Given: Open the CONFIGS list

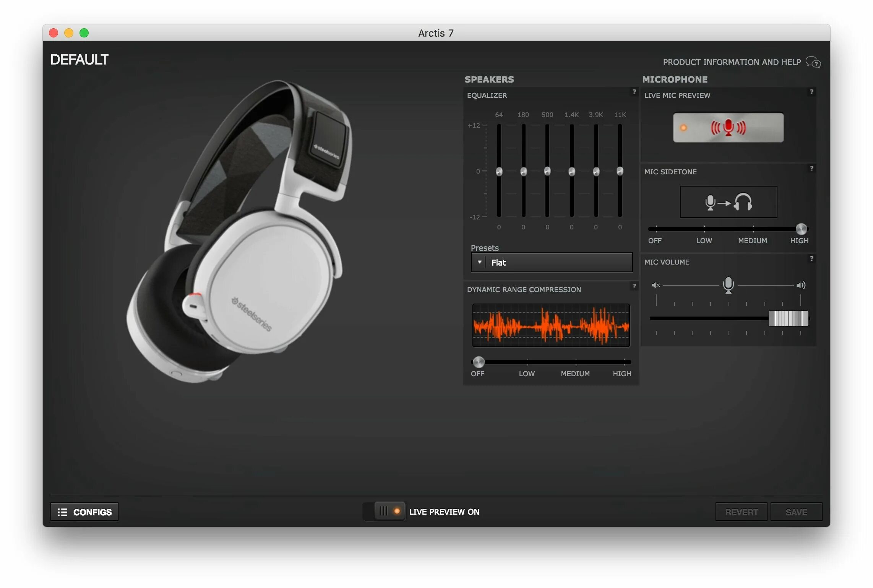Looking at the screenshot, I should coord(84,512).
